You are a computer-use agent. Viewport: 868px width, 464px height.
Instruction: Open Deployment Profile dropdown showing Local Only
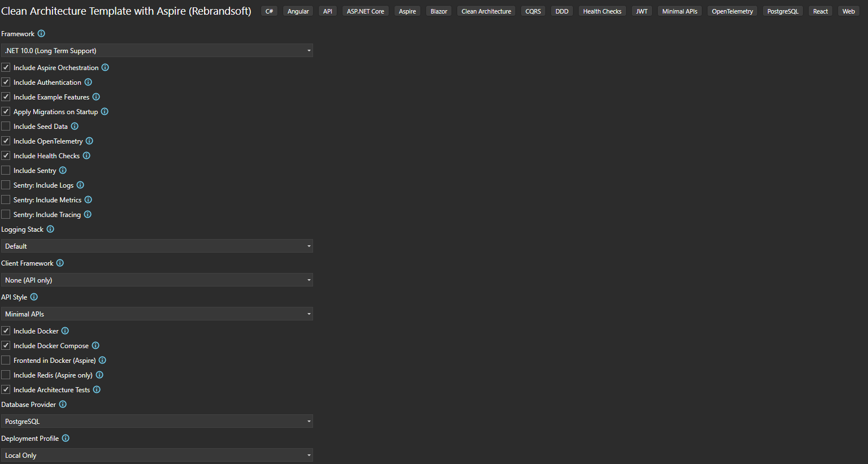[157, 456]
